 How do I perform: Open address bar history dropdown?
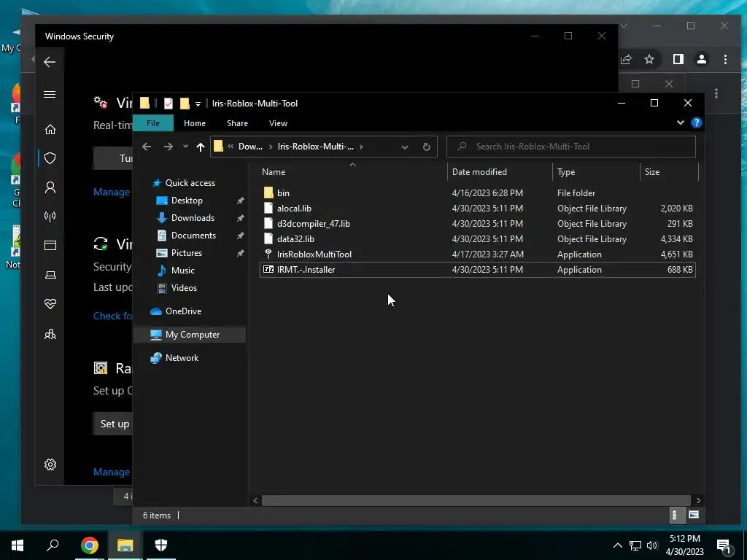point(404,147)
